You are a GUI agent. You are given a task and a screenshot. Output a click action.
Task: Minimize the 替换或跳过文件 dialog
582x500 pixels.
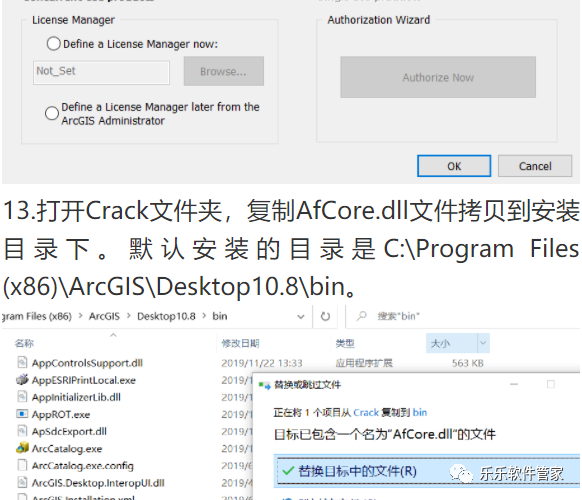(514, 384)
